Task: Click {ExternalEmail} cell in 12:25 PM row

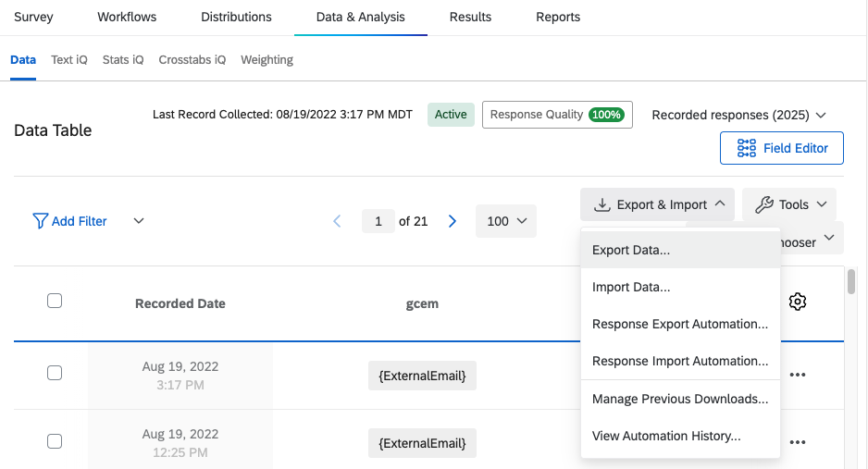Action: [422, 443]
